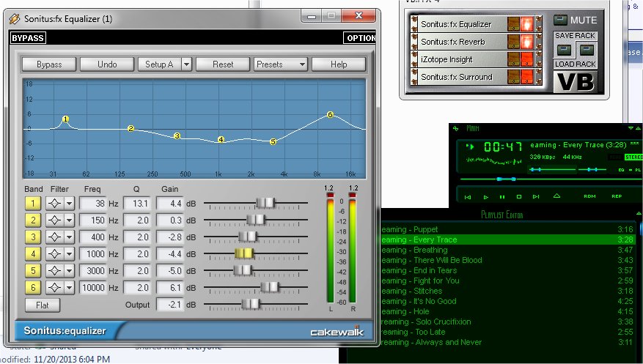643x364 pixels.
Task: Open Winamp's main menu icon beside MAIN
Action: coord(455,129)
